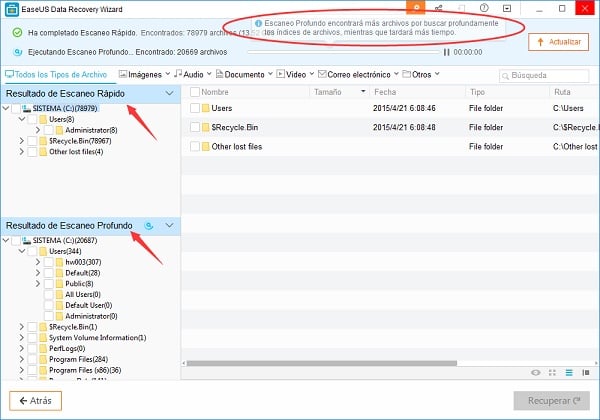Expand the Other lost files(4) tree node
Viewport: 600px width, 420px height.
(x=22, y=151)
